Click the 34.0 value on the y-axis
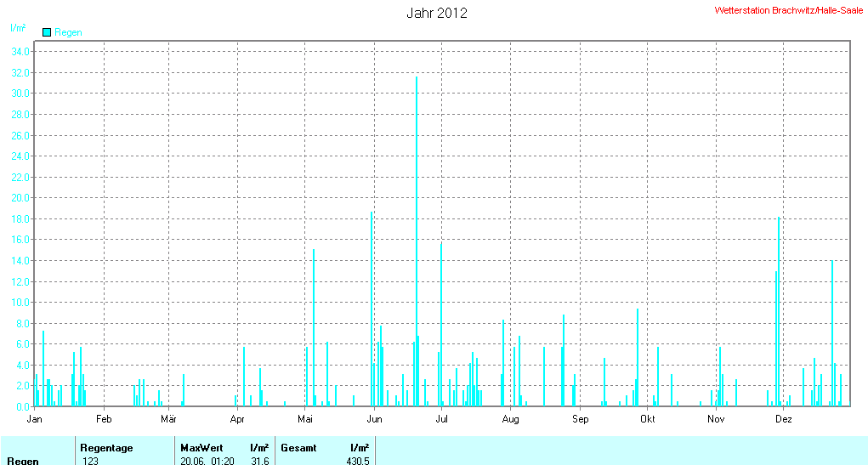The image size is (868, 465). 20,52
